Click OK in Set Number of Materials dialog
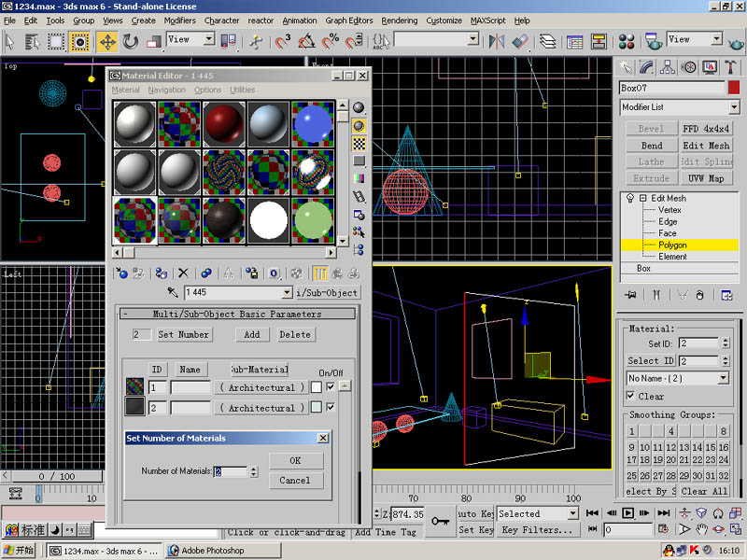The image size is (747, 560). click(295, 460)
